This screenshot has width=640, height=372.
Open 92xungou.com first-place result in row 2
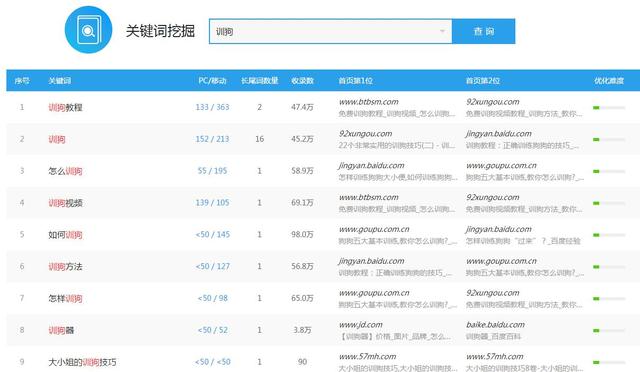365,134
